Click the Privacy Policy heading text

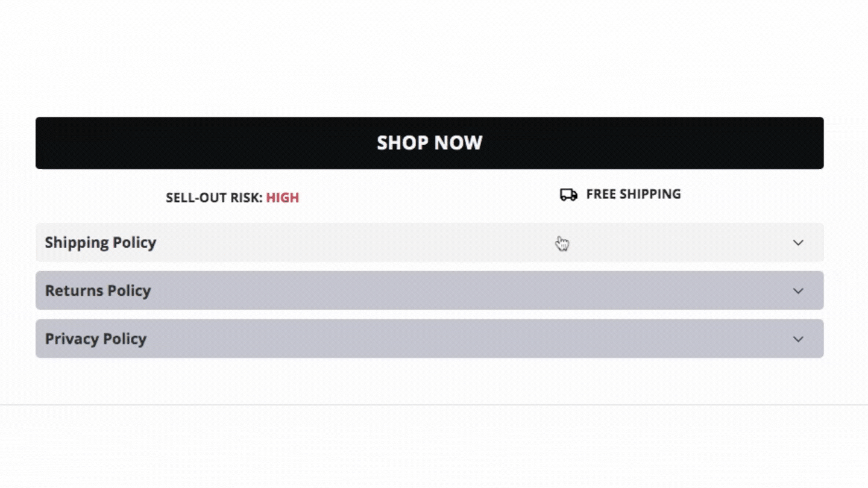[96, 339]
